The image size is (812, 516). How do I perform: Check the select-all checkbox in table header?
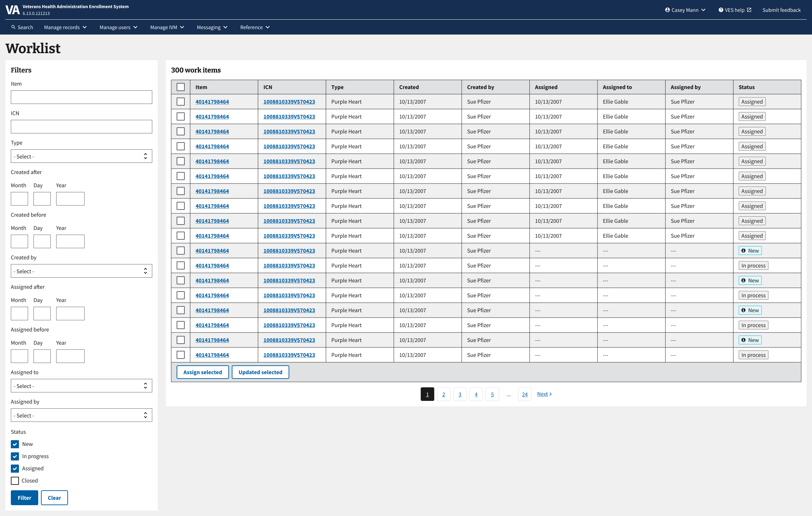click(181, 87)
